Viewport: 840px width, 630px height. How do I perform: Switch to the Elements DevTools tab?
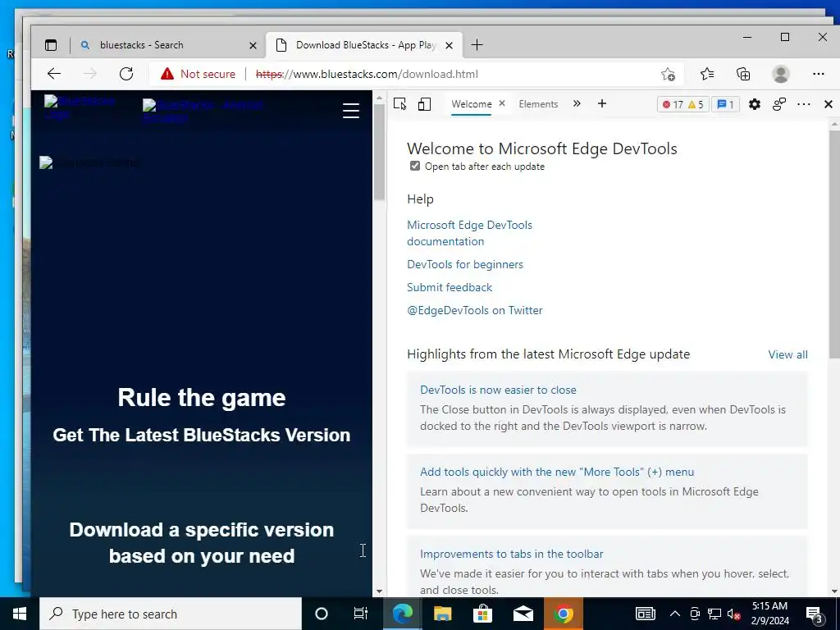(538, 104)
